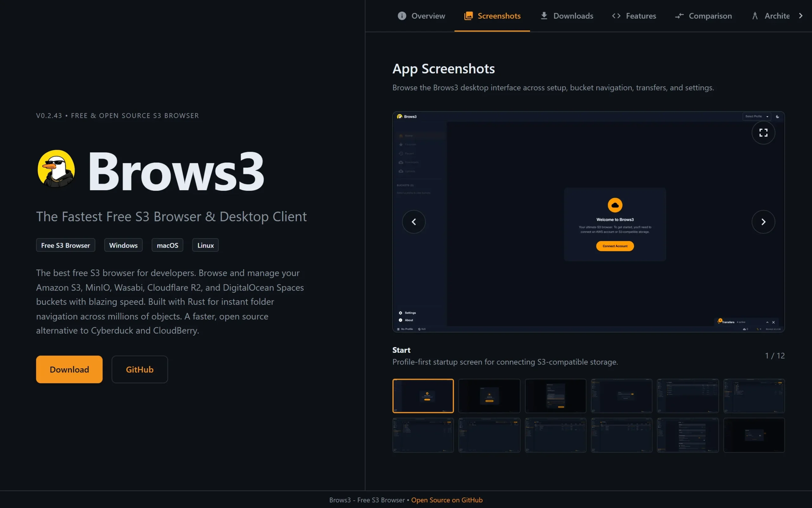The image size is (812, 508).
Task: Go to the Comparison tab
Action: click(703, 16)
